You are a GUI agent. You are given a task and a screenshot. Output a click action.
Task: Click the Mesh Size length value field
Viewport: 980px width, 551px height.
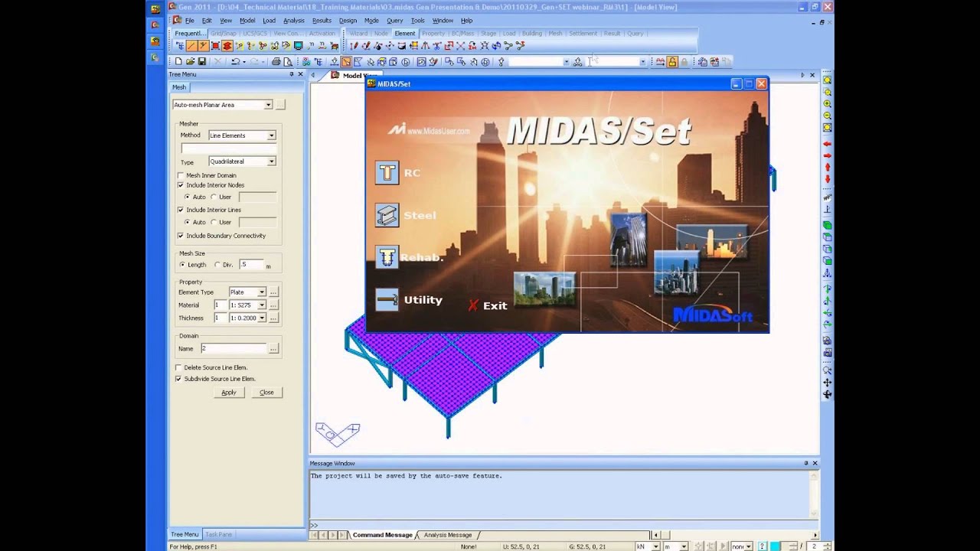pos(250,265)
